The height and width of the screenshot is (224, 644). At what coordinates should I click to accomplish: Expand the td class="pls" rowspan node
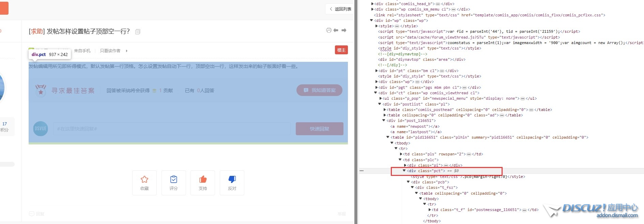pos(401,154)
